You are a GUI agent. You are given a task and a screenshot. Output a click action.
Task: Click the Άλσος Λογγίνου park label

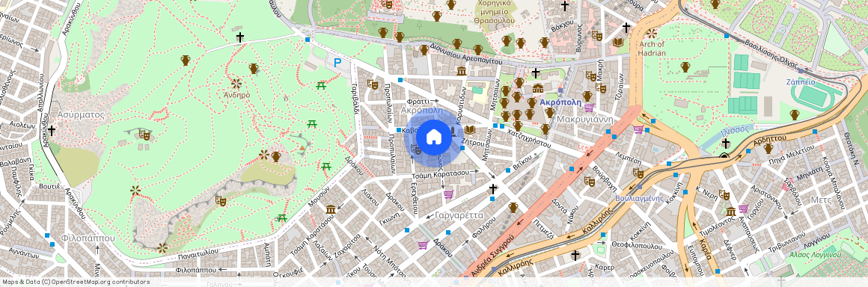pyautogui.click(x=815, y=255)
